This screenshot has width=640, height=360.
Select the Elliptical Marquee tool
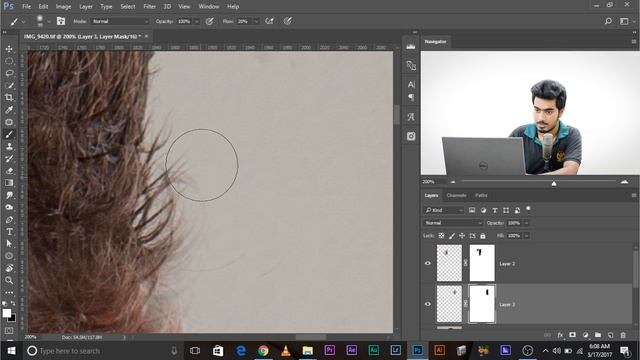9,61
